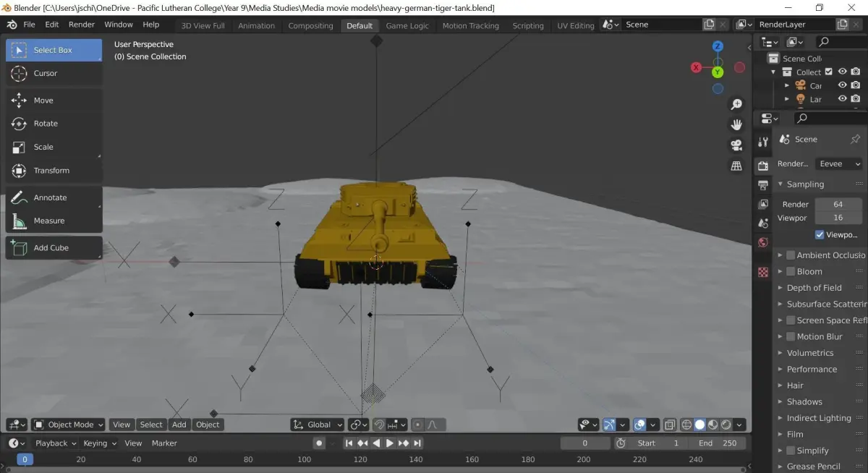Open the Render properties tab icon
This screenshot has height=473, width=868.
tap(762, 166)
